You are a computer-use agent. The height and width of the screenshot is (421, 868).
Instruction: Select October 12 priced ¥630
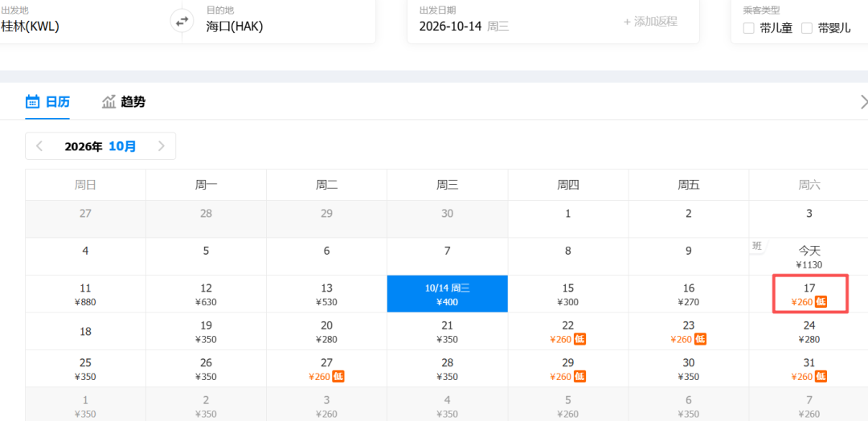[206, 294]
